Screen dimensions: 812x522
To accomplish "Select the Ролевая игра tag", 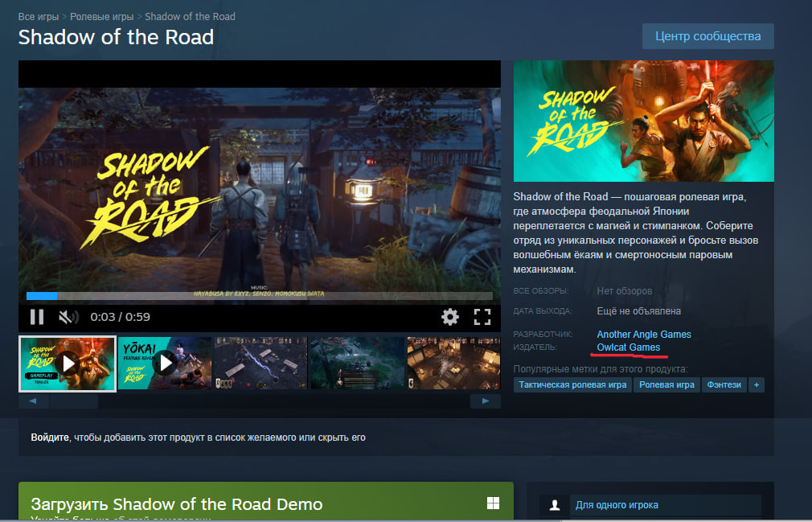I will coord(666,384).
